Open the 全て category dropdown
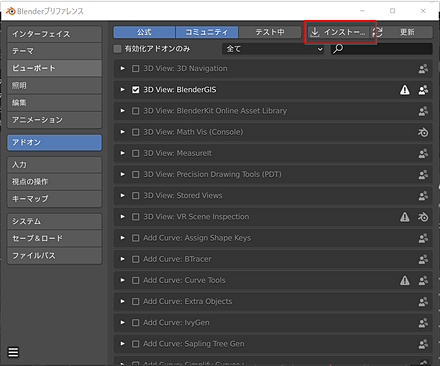The width and height of the screenshot is (440, 366). [273, 49]
